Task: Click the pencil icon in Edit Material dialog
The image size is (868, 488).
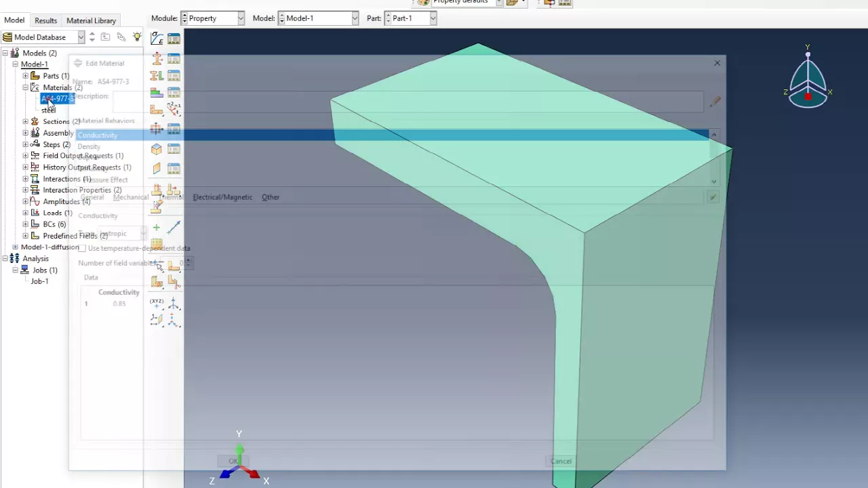Action: click(x=715, y=102)
